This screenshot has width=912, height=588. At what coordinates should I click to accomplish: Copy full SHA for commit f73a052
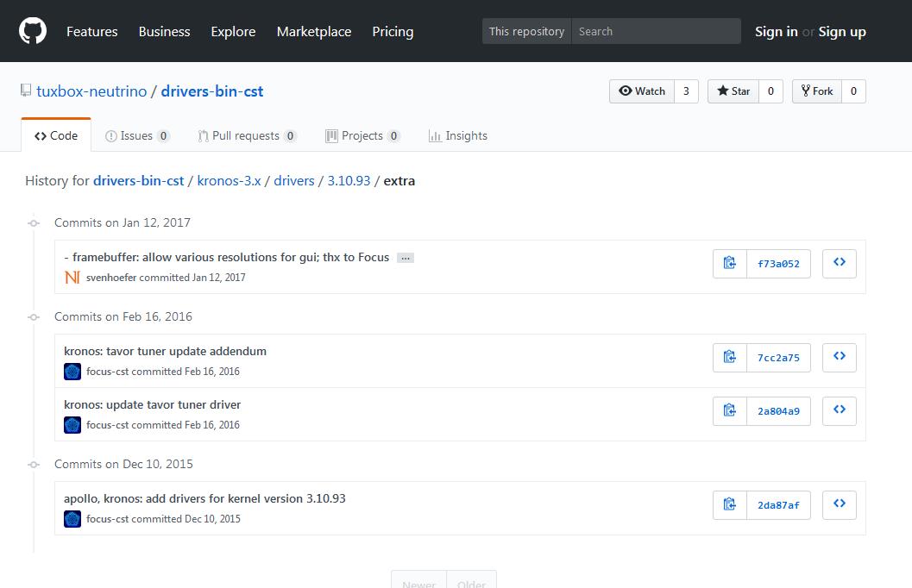730,264
